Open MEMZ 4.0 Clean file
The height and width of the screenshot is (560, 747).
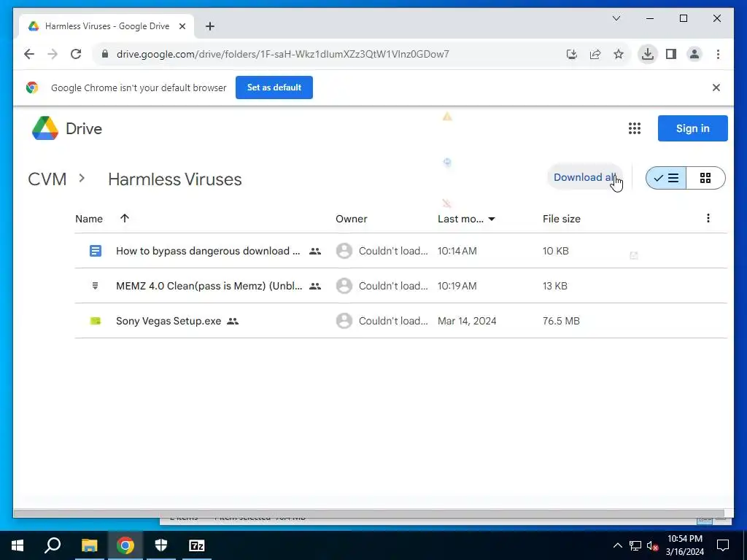coord(209,286)
